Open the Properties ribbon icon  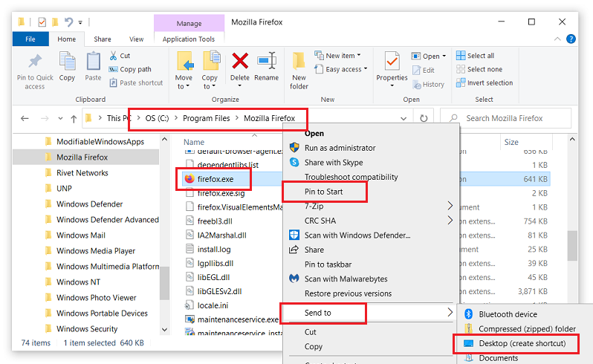pyautogui.click(x=392, y=70)
